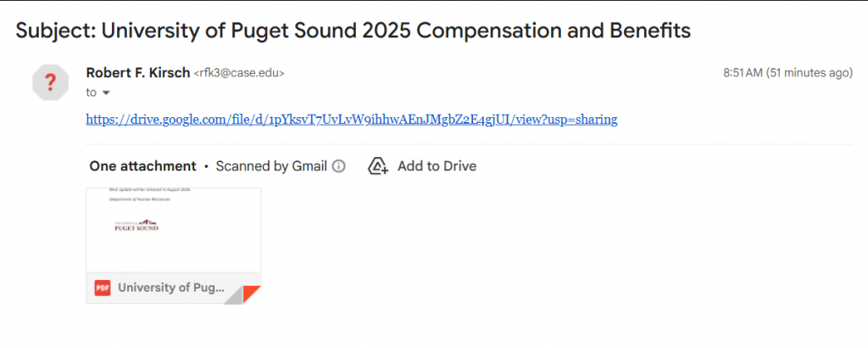
Task: Click the Puget Sound logo in thumbnail
Action: tap(136, 225)
